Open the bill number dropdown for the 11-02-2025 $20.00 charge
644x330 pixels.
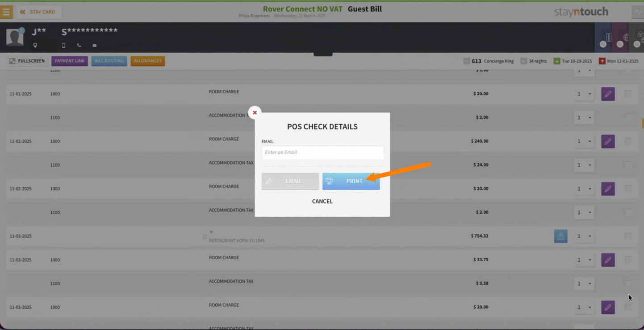pos(584,189)
